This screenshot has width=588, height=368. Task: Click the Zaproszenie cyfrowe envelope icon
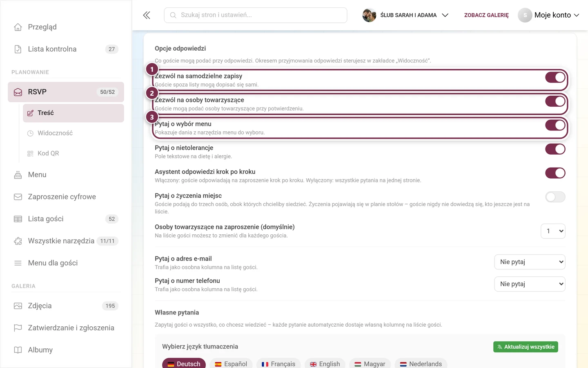[18, 197]
